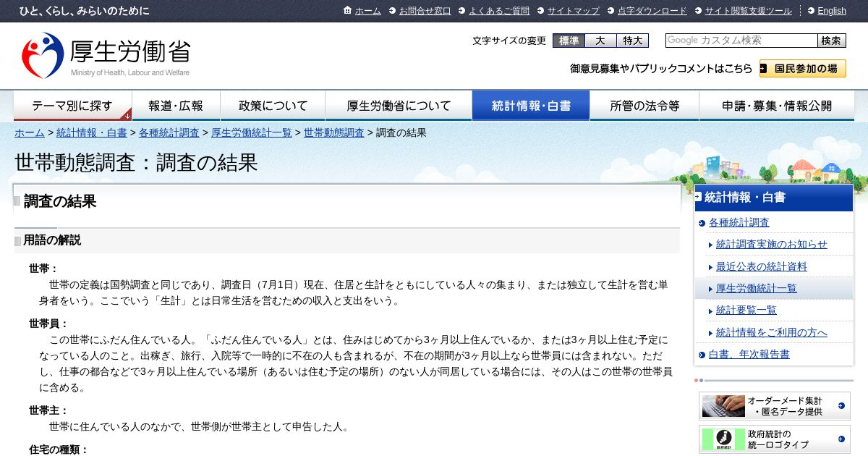868x456 pixels.
Task: Go to 世帯動態調査 breadcrumb
Action: coord(334,132)
